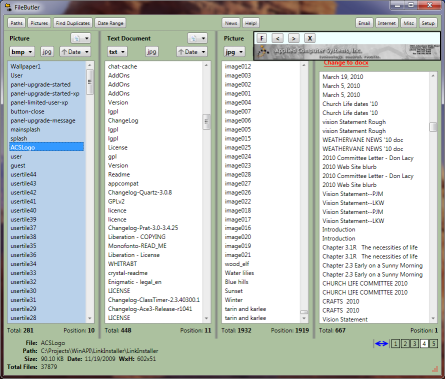Open the Date Range button
This screenshot has height=379, width=445.
pyautogui.click(x=110, y=23)
